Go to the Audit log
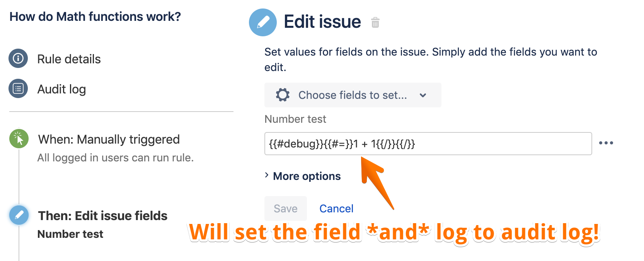Image resolution: width=644 pixels, height=261 pixels. pos(61,89)
